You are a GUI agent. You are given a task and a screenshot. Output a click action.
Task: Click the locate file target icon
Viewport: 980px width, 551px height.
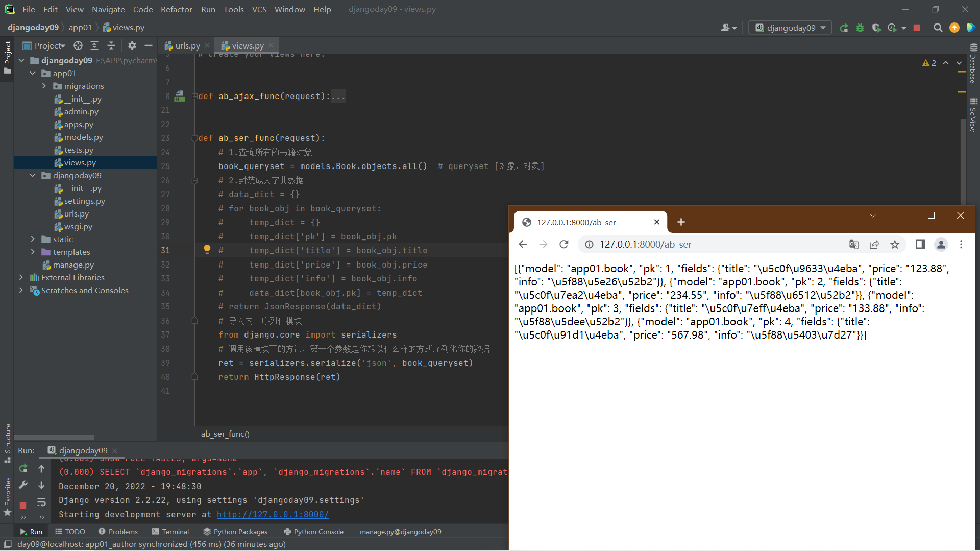(x=78, y=46)
